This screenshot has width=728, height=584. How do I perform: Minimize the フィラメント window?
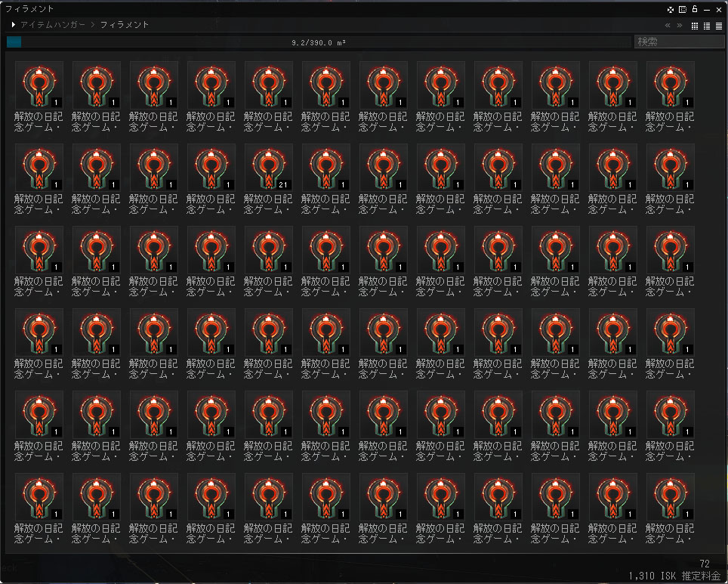[707, 10]
